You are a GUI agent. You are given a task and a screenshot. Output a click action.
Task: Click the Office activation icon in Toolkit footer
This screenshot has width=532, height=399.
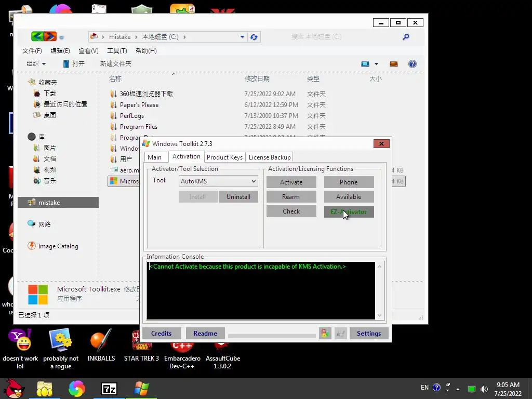pyautogui.click(x=325, y=334)
